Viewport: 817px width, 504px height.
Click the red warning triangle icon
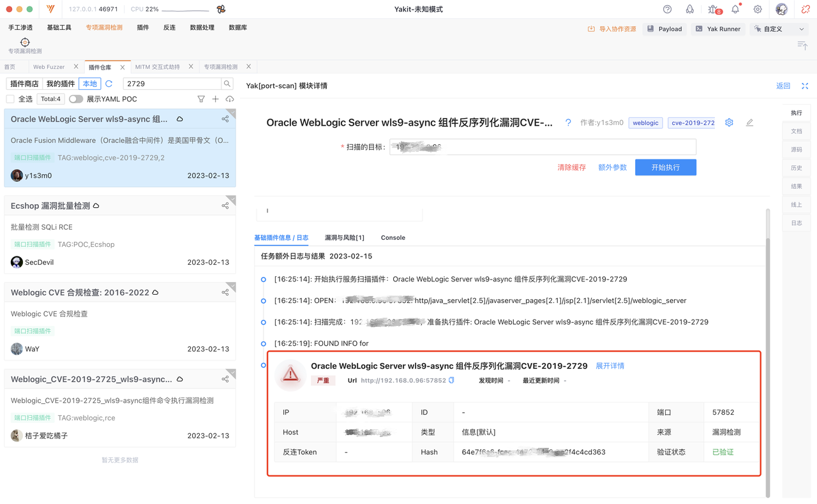pyautogui.click(x=290, y=374)
